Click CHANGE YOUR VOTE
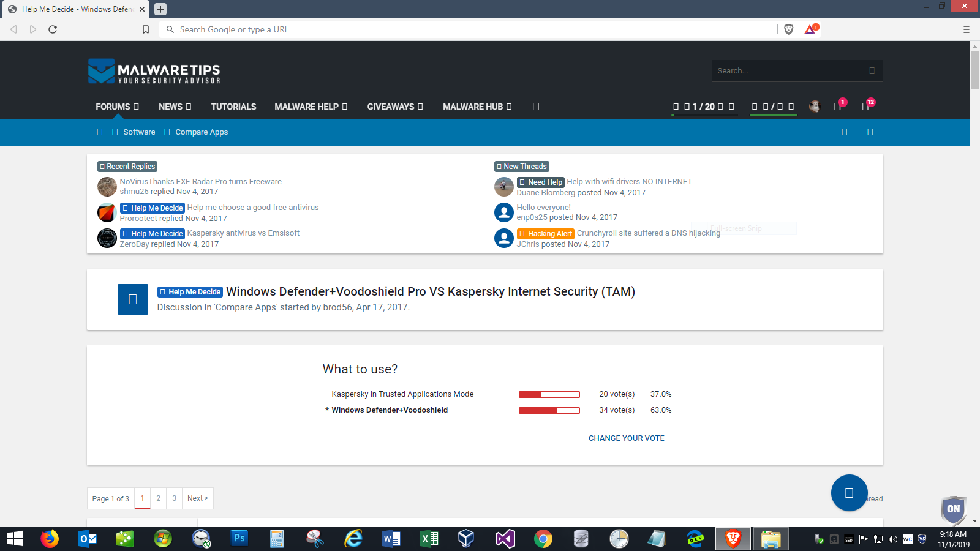Screen dimensions: 980x551 [x=627, y=438]
